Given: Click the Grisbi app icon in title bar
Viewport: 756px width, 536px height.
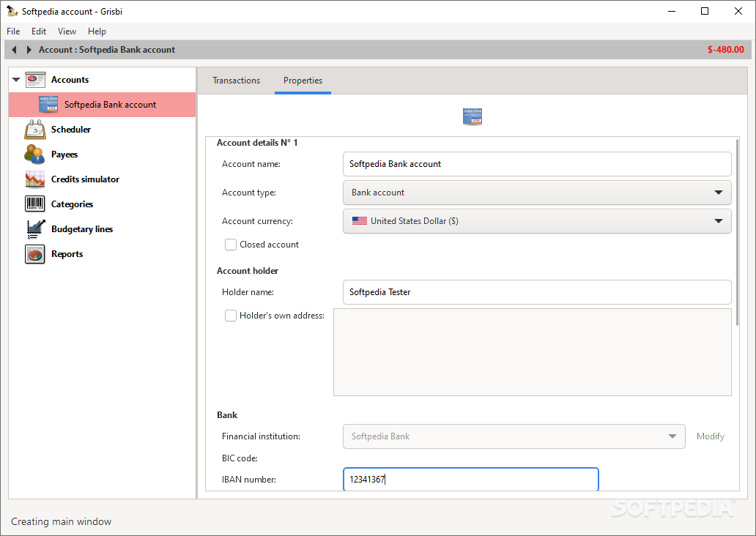Looking at the screenshot, I should click(x=12, y=10).
